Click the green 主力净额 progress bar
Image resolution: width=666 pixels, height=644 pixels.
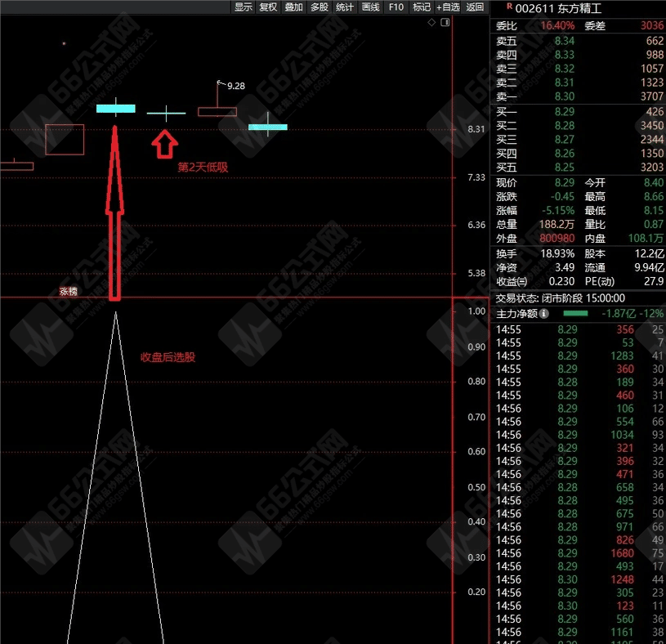575,313
